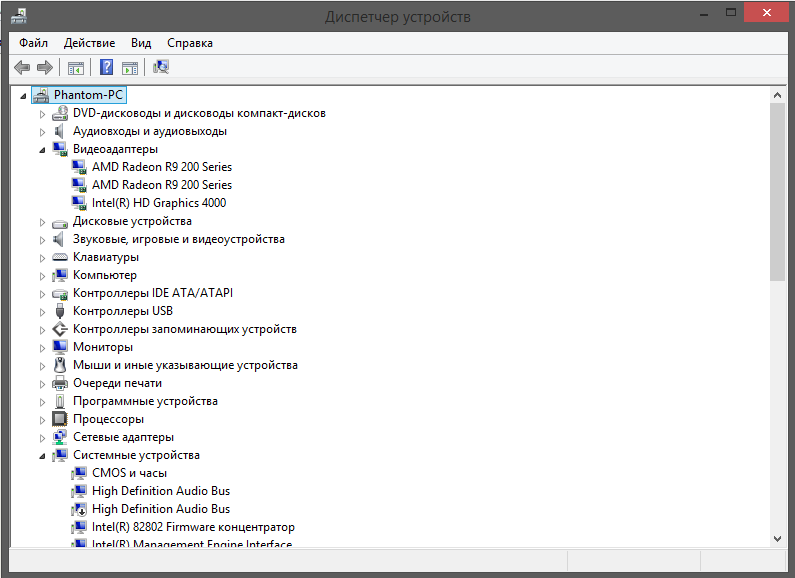Click the Phantom-PC computer icon
Screen dimensions: 795x578
click(41, 95)
